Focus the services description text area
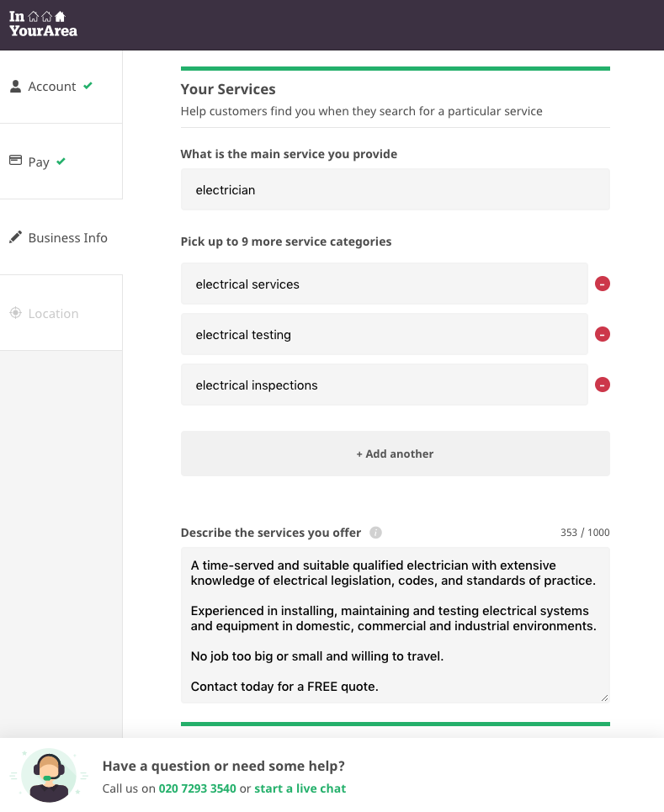 (396, 625)
